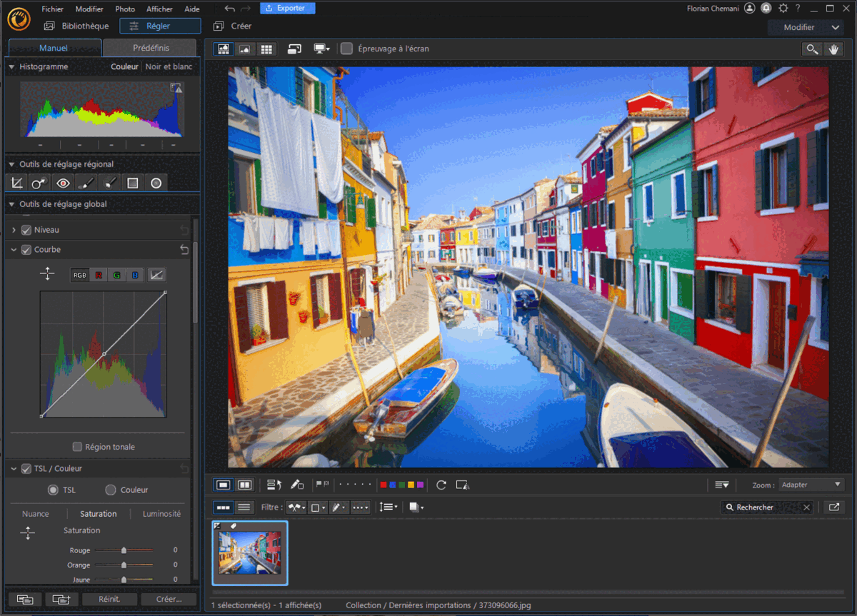Open the Zoom level dropdown showing Adapter
This screenshot has width=857, height=616.
pos(811,485)
